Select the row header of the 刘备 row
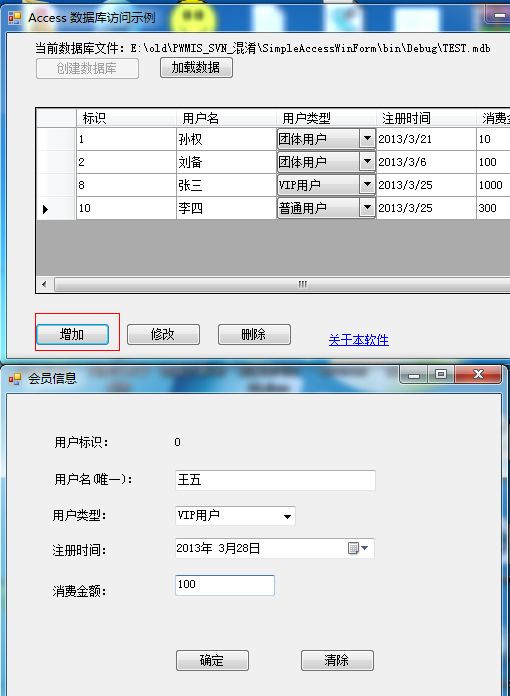The image size is (510, 696). [x=56, y=162]
